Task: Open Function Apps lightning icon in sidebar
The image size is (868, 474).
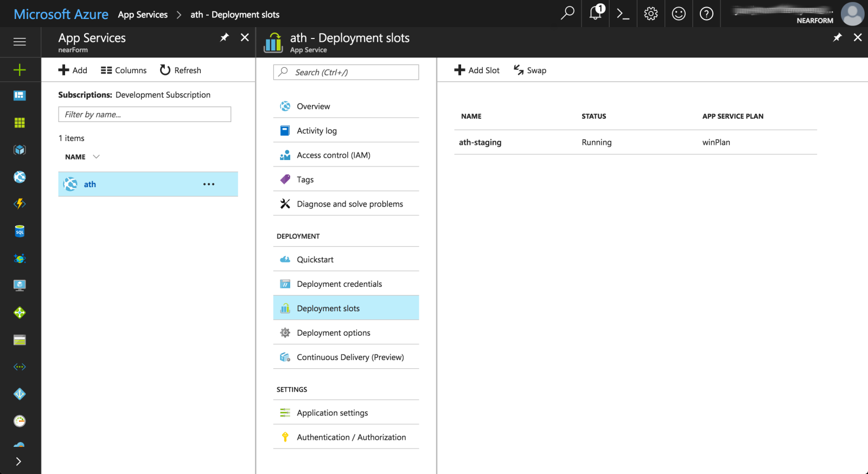Action: click(x=20, y=204)
